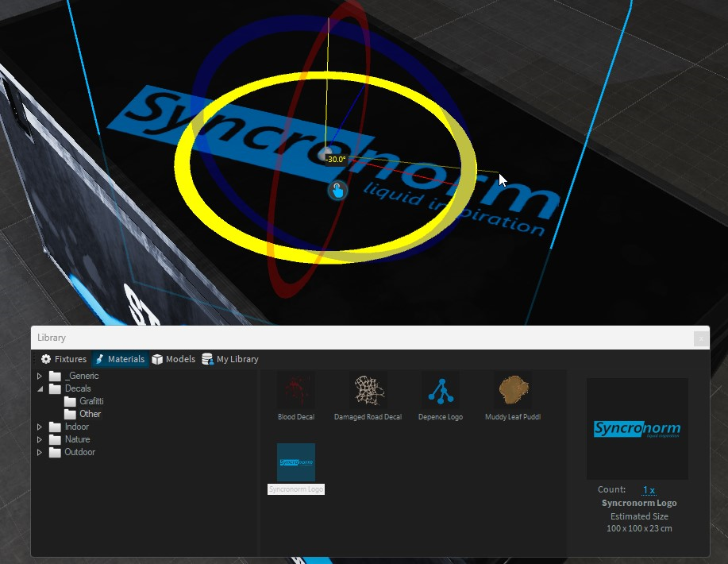
Task: Close the Library panel
Action: click(x=700, y=338)
